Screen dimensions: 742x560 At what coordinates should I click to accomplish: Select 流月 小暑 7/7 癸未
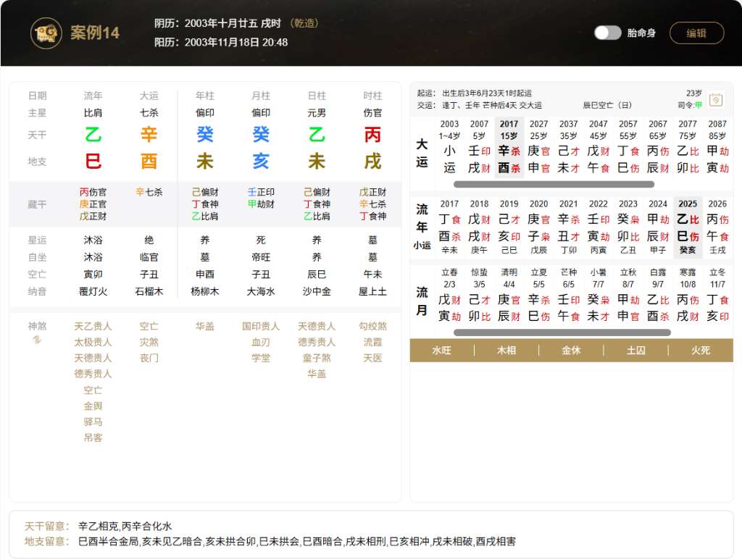click(598, 295)
